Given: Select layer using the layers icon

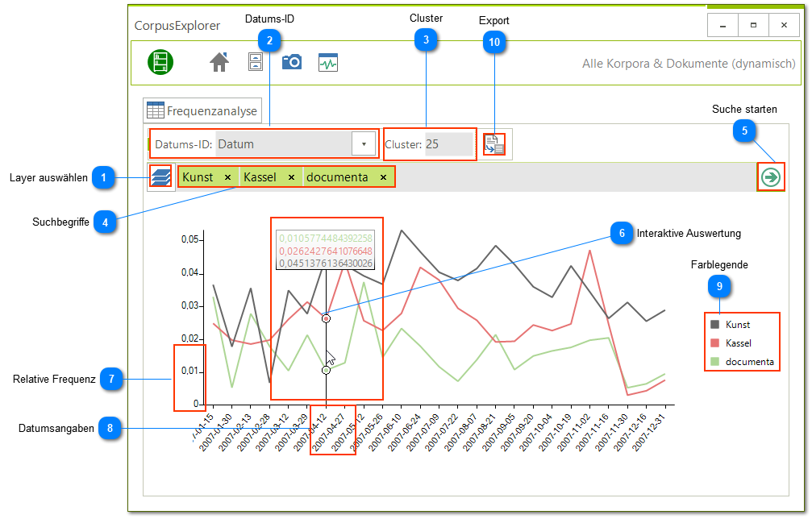Looking at the screenshot, I should [x=160, y=177].
